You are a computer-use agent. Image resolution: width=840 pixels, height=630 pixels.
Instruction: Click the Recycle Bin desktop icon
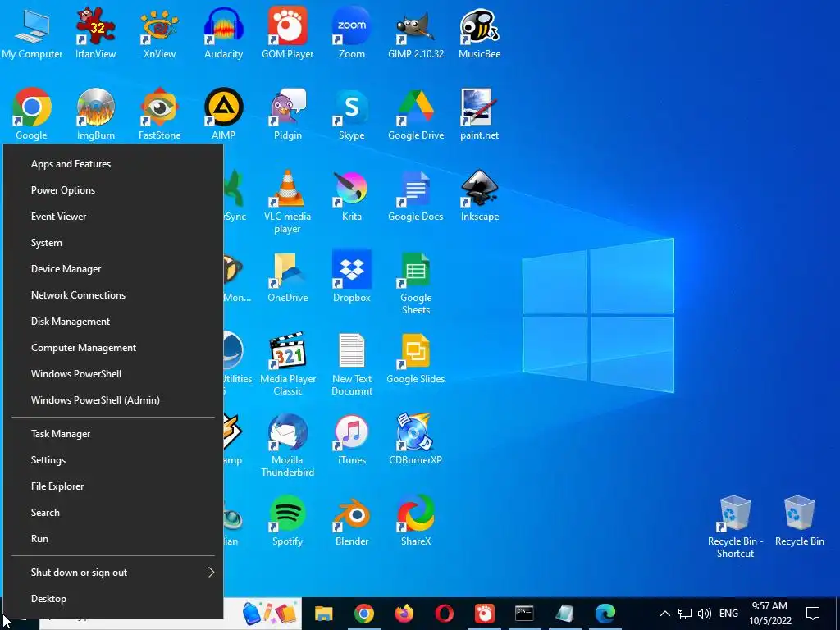(799, 520)
